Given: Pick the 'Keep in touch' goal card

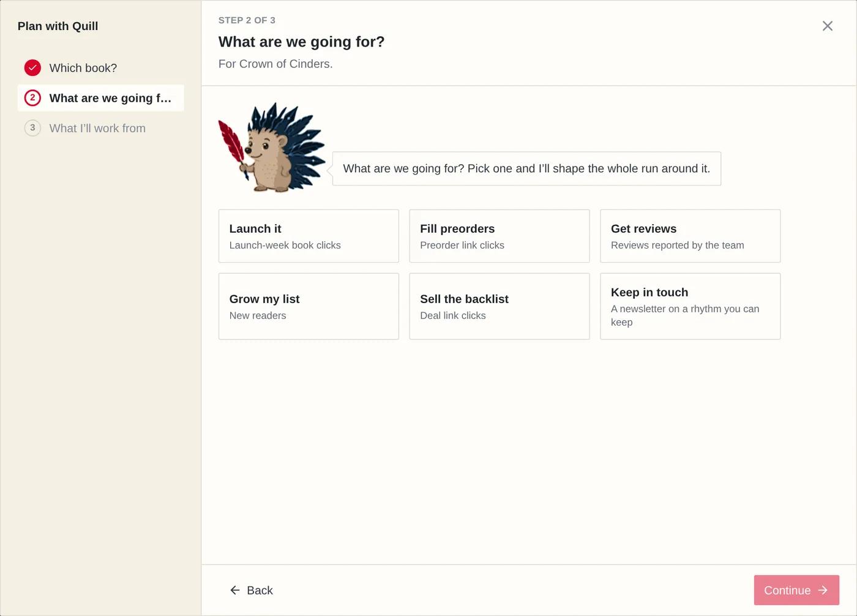Looking at the screenshot, I should point(690,306).
